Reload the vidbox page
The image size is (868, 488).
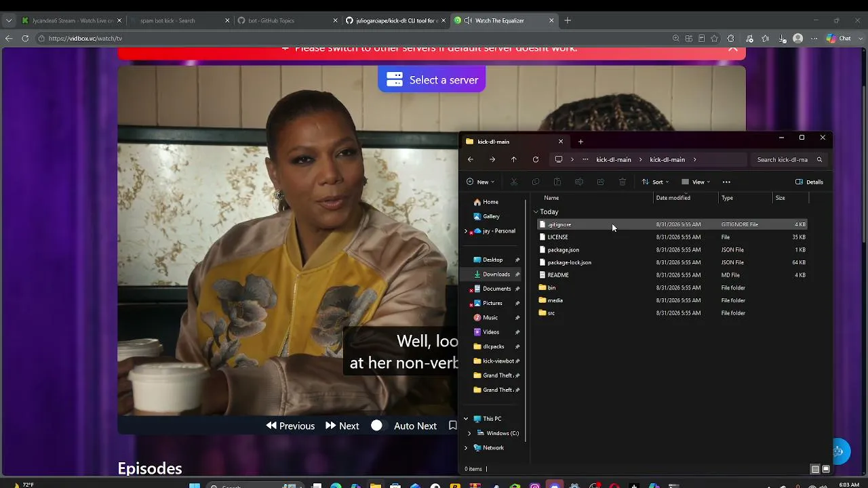point(25,39)
